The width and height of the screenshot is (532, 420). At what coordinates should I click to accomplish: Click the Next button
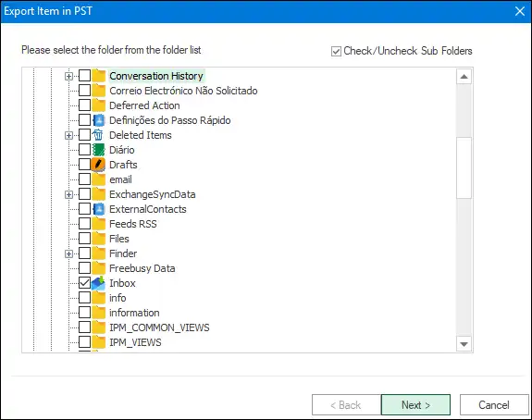415,404
